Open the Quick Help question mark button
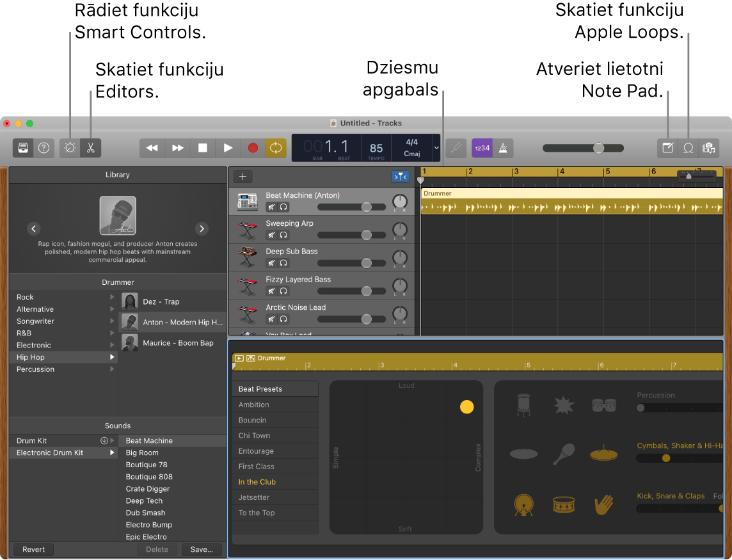This screenshot has width=732, height=560. [44, 148]
